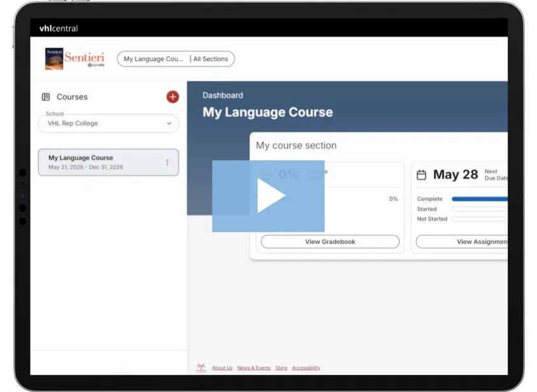Screen dimensions: 537x392
Task: Add a course with the red plus button
Action: (172, 97)
